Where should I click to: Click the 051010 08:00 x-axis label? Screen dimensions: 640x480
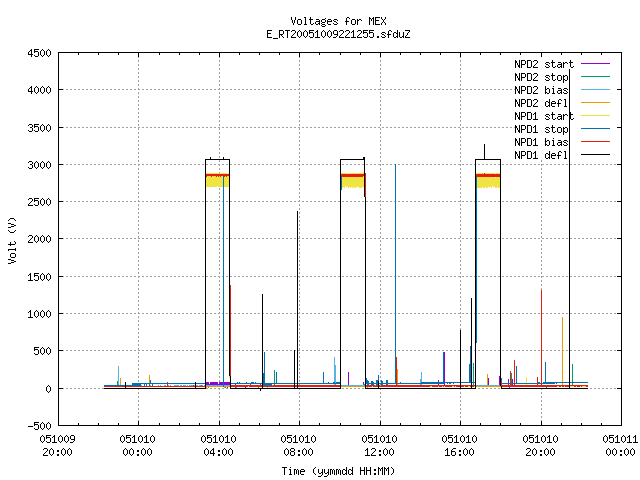(x=298, y=446)
